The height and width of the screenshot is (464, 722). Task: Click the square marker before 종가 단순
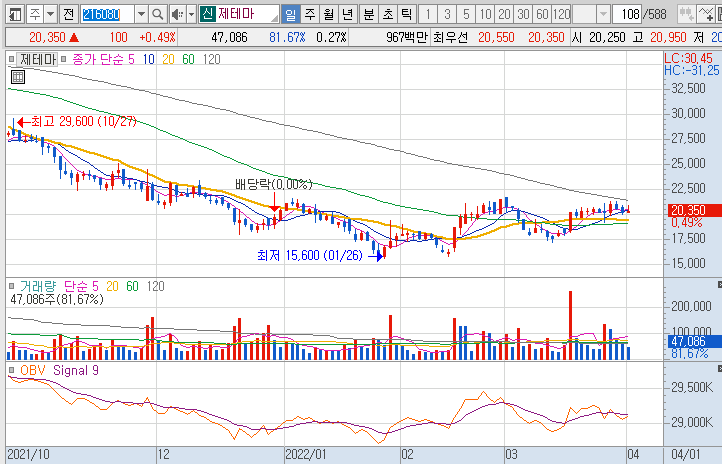pyautogui.click(x=64, y=59)
